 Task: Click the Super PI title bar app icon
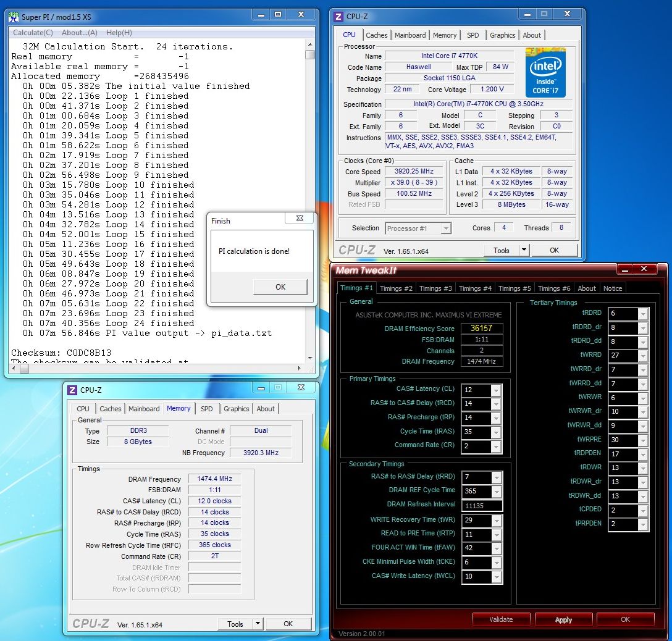click(13, 17)
